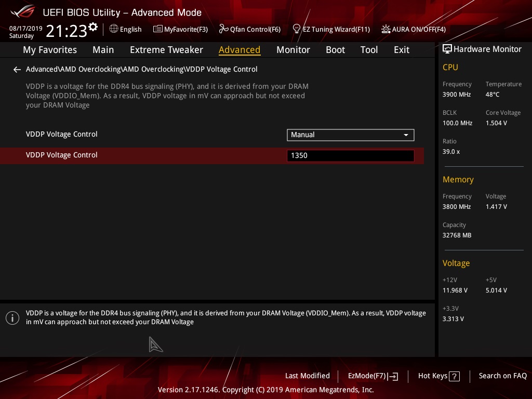
Task: Open the clock settings gear icon
Action: tap(93, 26)
